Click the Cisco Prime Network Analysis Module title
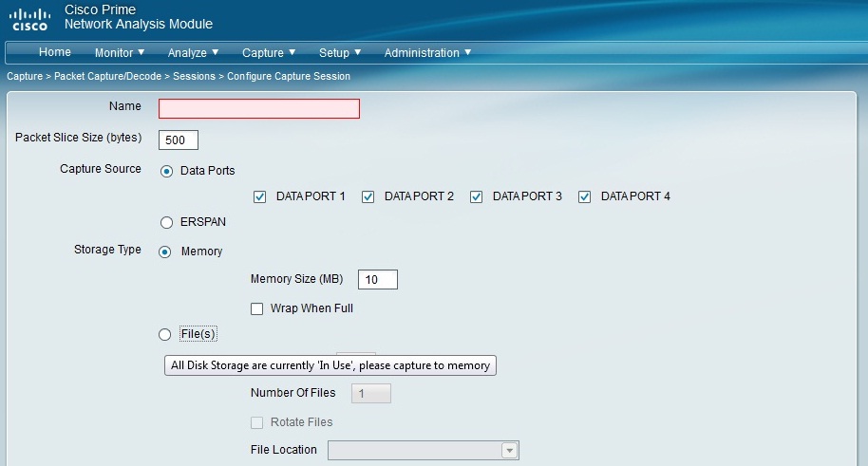Screen dimensions: 868x466 pos(139,16)
